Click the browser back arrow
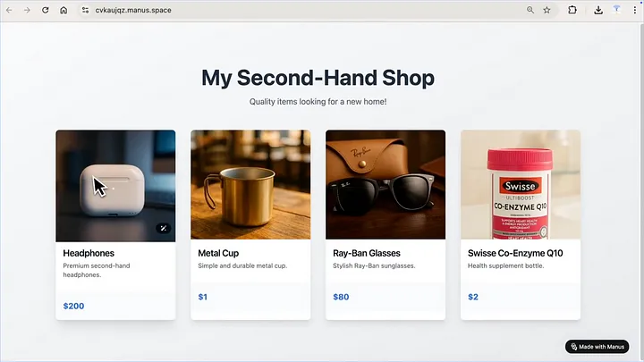This screenshot has width=644, height=362. [9, 10]
